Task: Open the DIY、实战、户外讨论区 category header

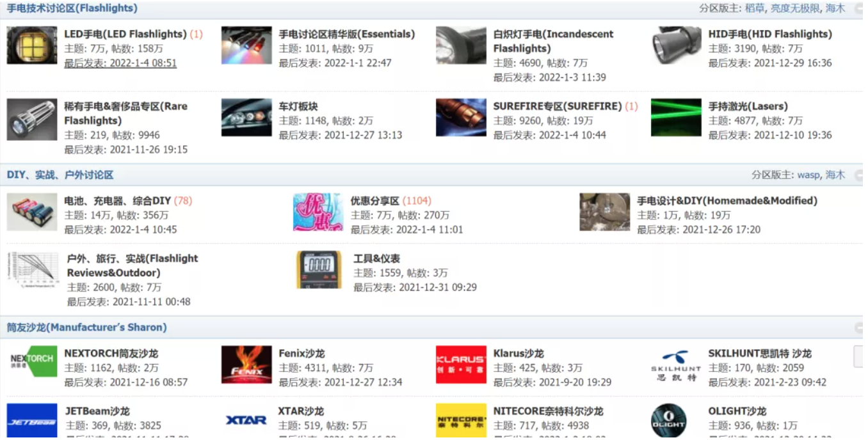Action: [x=60, y=175]
